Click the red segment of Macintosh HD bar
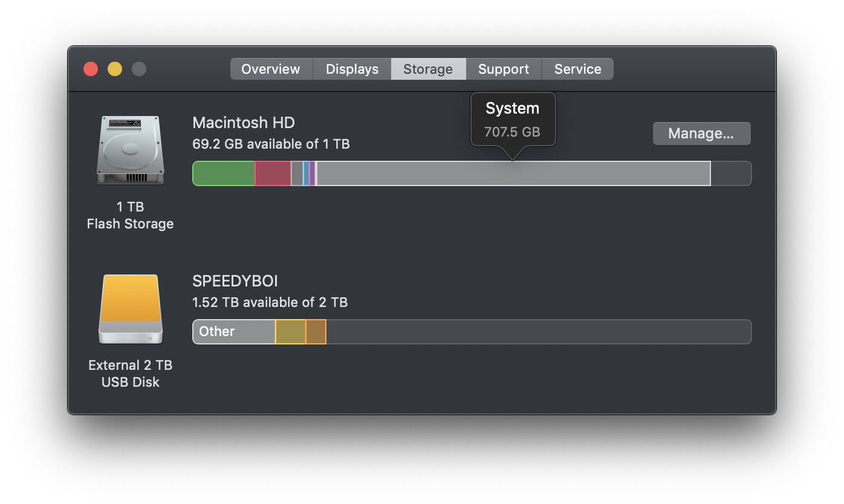Image resolution: width=844 pixels, height=504 pixels. pos(273,173)
